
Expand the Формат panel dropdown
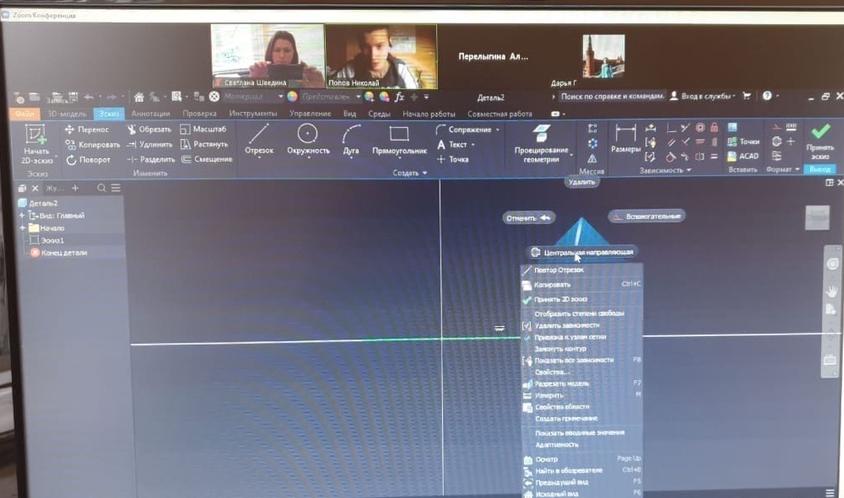783,170
